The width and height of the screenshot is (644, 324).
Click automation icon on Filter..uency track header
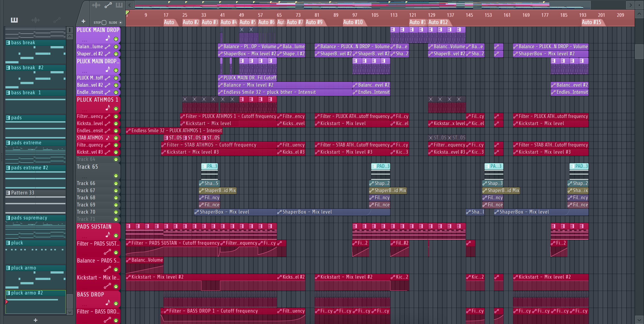(x=108, y=116)
